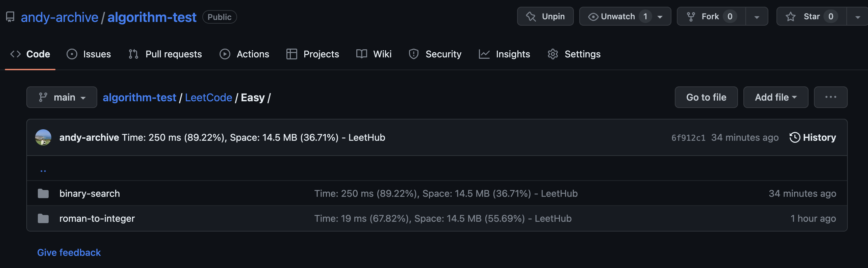The height and width of the screenshot is (268, 868).
Task: Open the binary-search folder
Action: (90, 193)
